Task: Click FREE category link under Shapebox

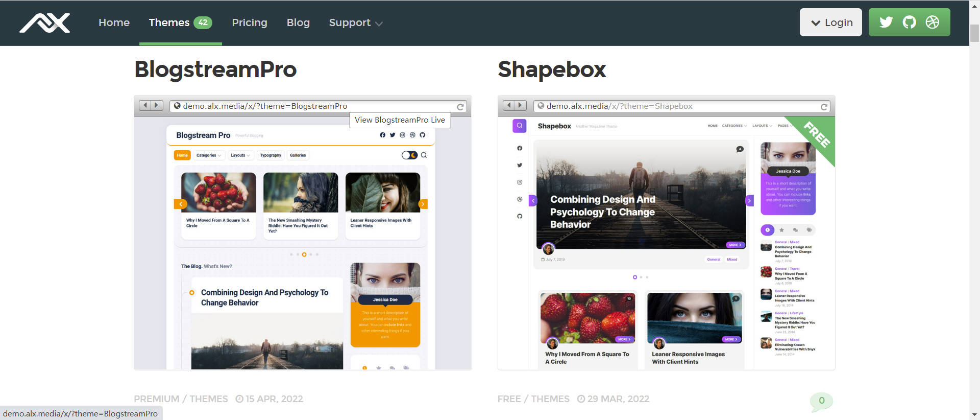Action: click(509, 399)
